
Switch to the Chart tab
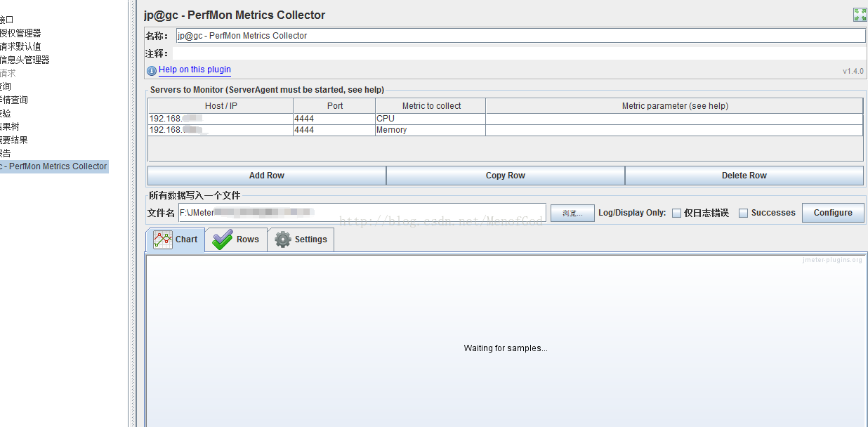pos(176,239)
